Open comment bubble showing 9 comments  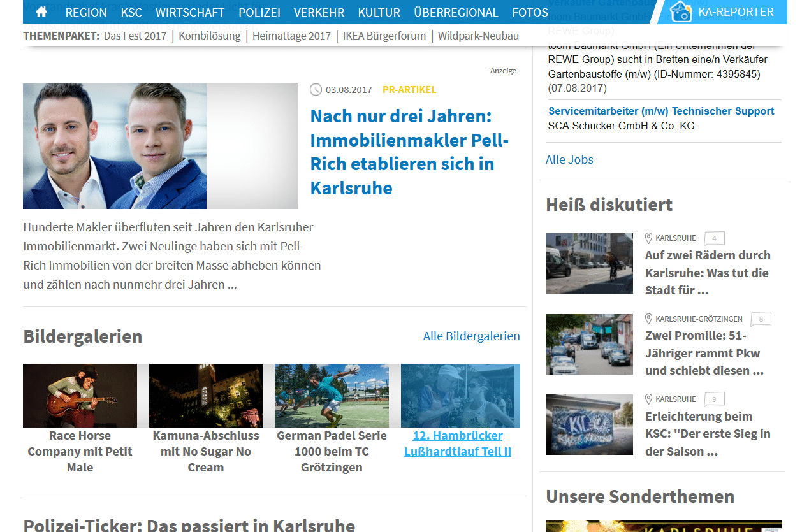(x=714, y=399)
